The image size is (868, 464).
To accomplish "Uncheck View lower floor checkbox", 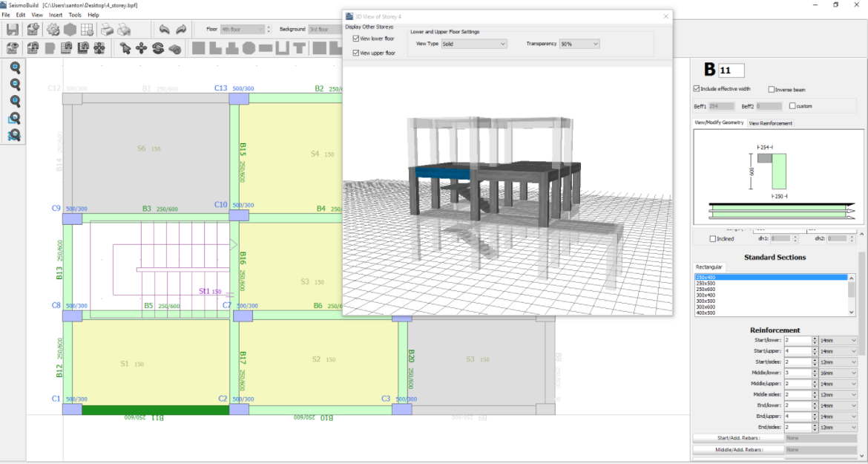I will 356,38.
